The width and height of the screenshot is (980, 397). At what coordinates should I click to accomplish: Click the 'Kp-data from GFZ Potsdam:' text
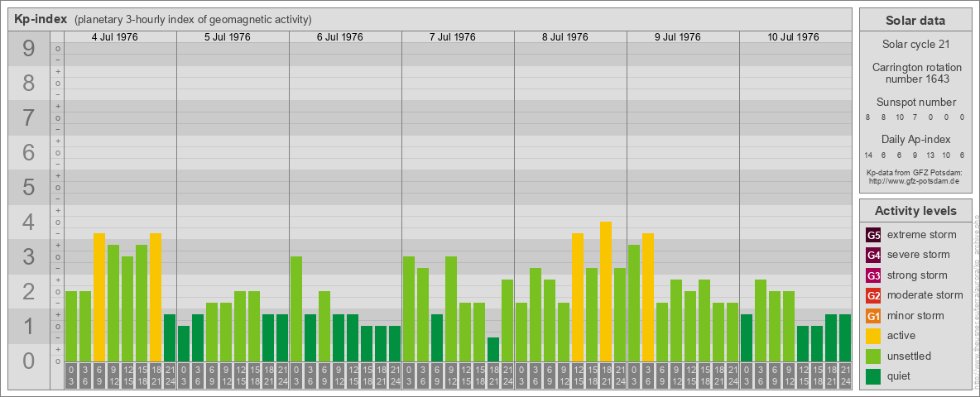click(915, 173)
